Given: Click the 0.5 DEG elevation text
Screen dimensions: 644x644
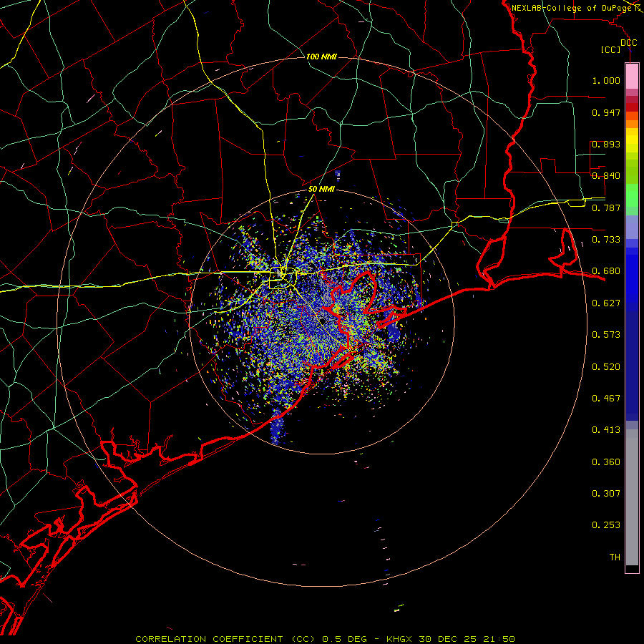Looking at the screenshot, I should point(345,639).
